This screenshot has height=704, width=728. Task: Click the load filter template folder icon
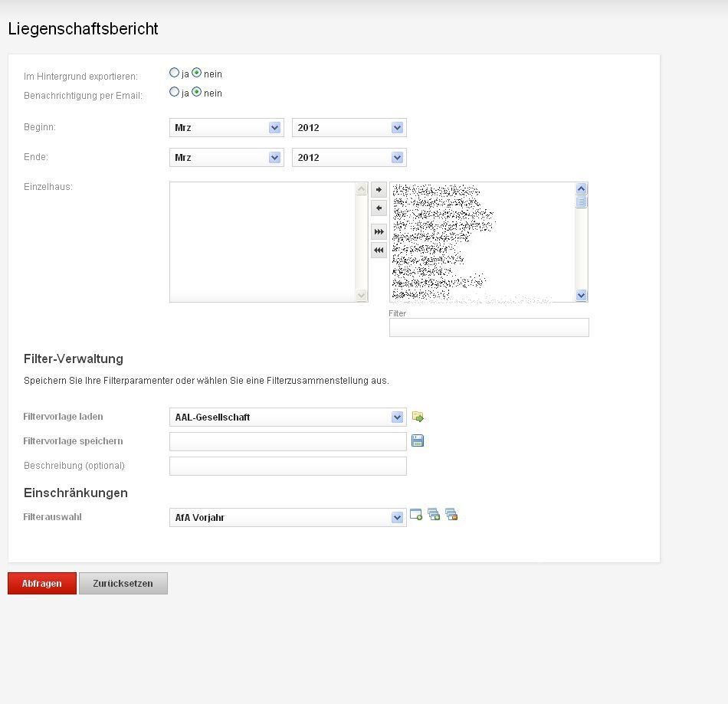418,417
